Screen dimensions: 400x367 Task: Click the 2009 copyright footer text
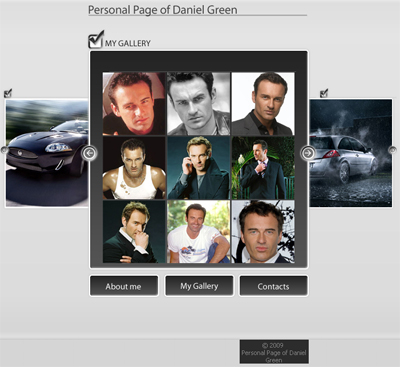tap(274, 352)
